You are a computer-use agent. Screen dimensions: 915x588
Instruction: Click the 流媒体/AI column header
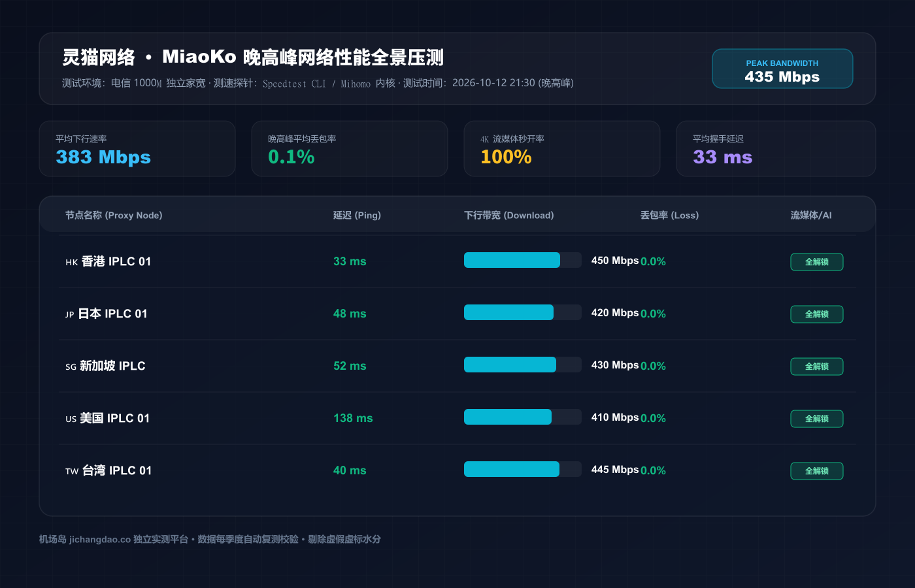(811, 215)
